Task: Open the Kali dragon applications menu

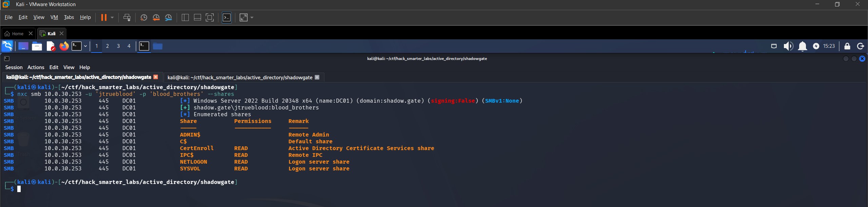Action: (7, 46)
